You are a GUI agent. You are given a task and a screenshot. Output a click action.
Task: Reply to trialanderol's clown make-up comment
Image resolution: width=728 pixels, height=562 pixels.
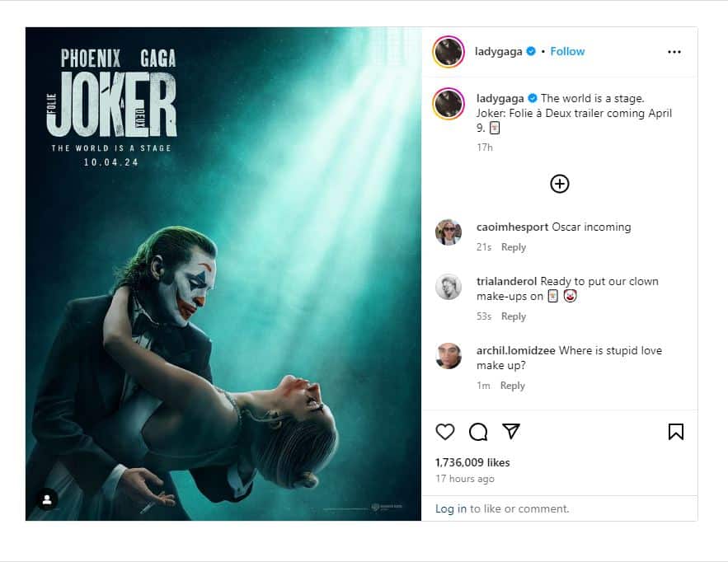click(514, 316)
